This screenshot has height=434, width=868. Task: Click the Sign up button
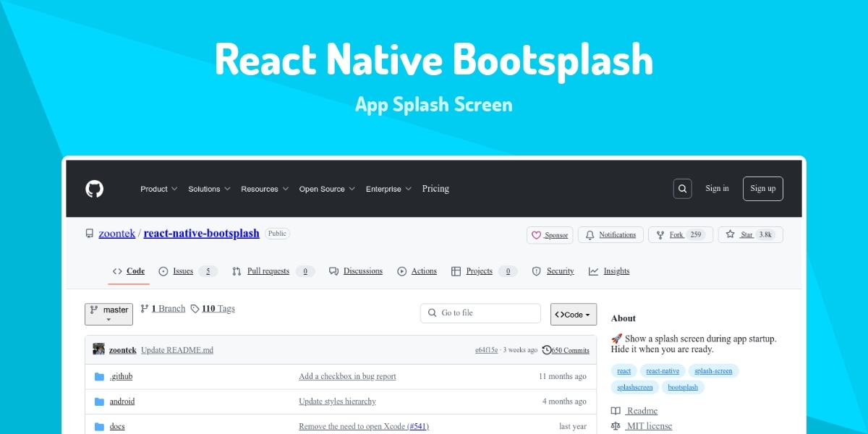(762, 188)
